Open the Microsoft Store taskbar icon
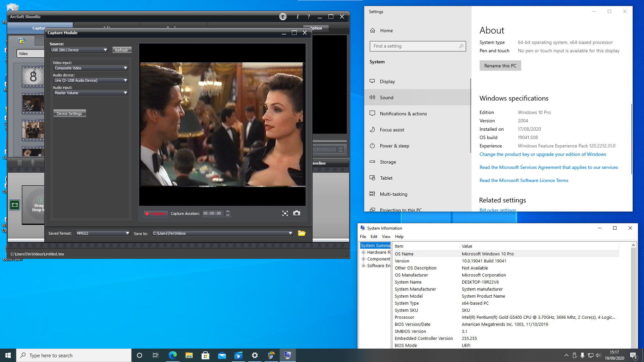The image size is (644, 362). (205, 355)
